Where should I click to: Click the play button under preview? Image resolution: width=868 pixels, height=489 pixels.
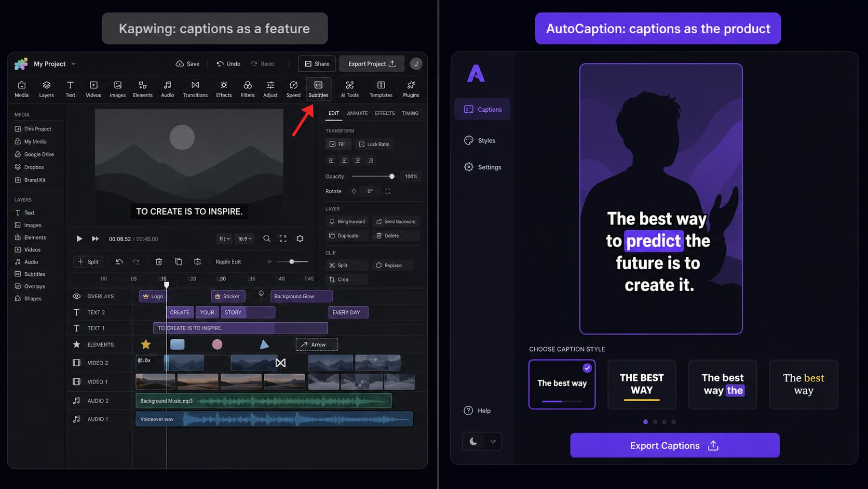[79, 239]
